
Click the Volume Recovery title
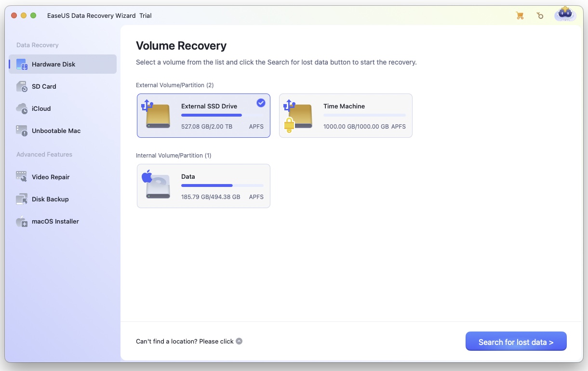[181, 46]
